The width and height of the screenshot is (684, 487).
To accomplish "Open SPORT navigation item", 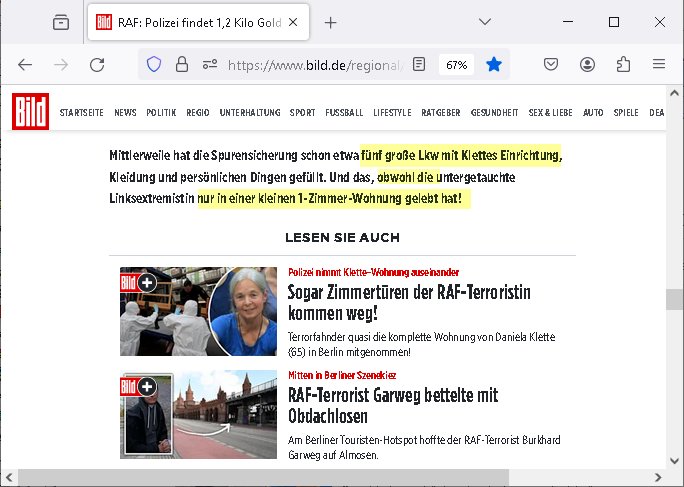I will tap(303, 113).
